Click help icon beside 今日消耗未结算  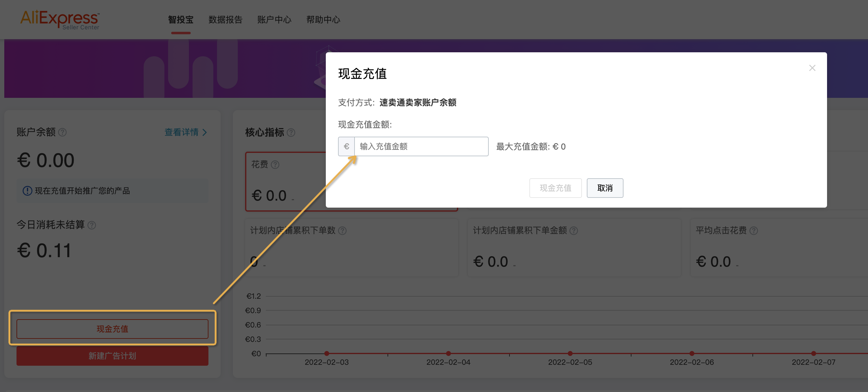click(x=92, y=225)
